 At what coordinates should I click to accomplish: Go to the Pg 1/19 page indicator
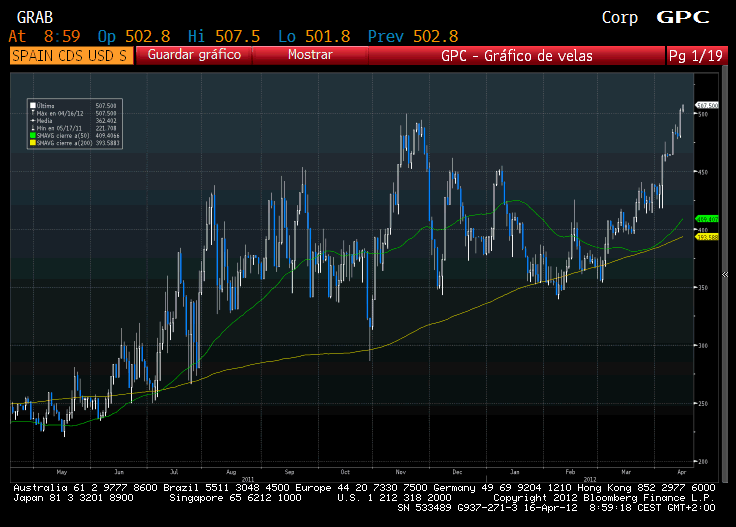coord(696,56)
